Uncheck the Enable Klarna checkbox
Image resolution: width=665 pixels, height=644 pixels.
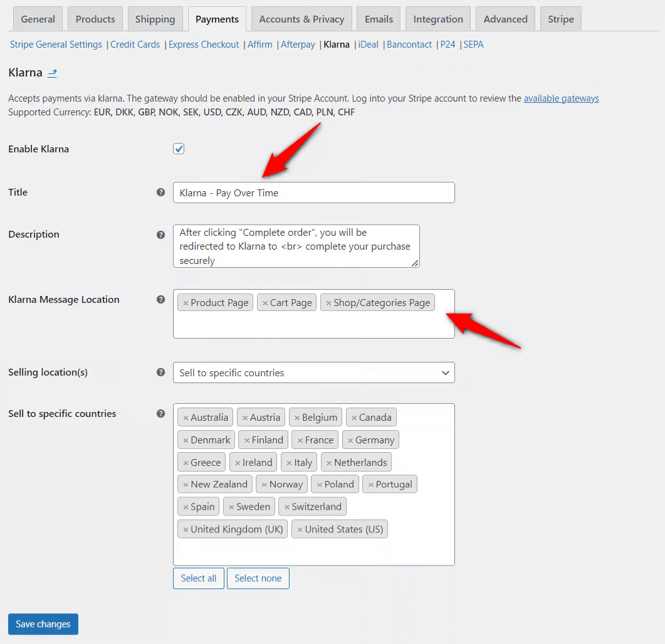(x=179, y=149)
